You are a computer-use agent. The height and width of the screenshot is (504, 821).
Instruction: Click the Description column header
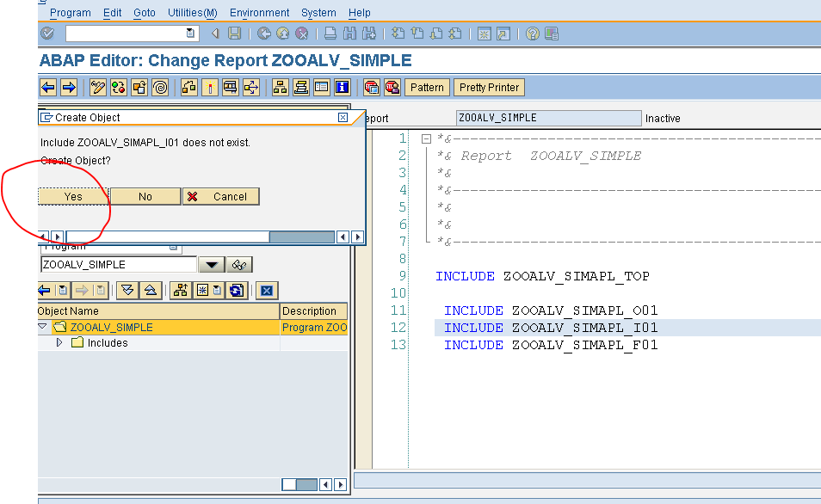[313, 310]
